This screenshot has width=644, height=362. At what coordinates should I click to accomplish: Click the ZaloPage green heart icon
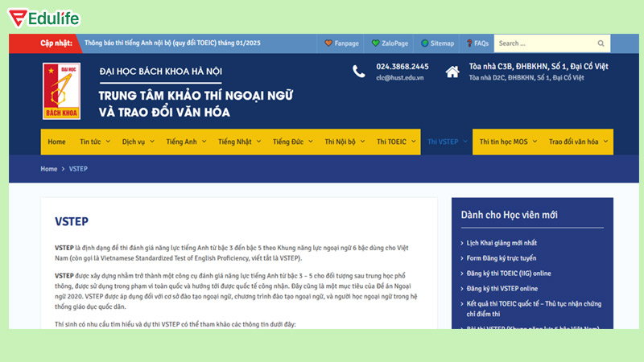[375, 43]
